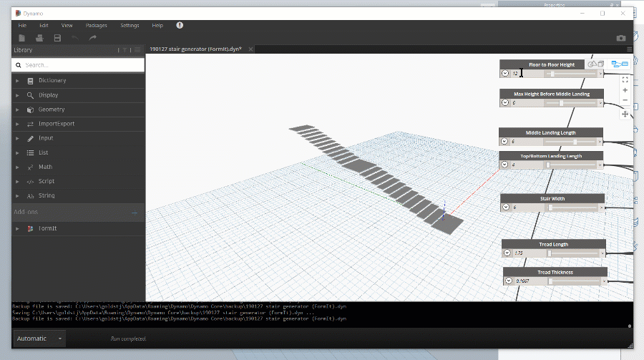Click the ImportExport category arrows icon

(x=30, y=124)
